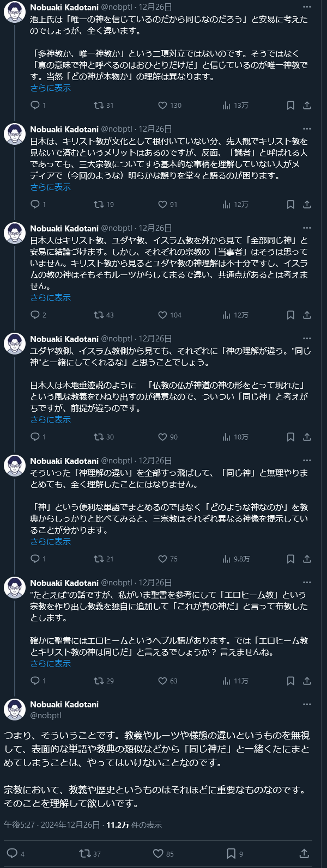Toggle bookmark on tweet with 91 likes
The height and width of the screenshot is (868, 327).
point(290,204)
